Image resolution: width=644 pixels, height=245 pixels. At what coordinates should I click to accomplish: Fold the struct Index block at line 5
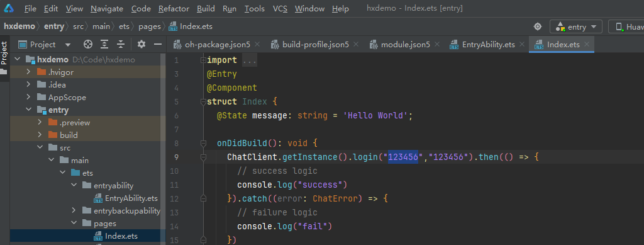pyautogui.click(x=203, y=101)
